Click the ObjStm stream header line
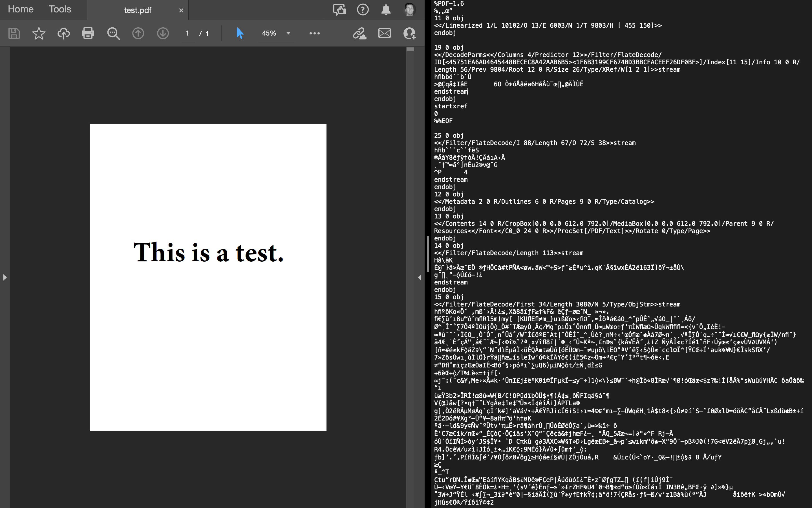Screen dimensions: 812x508 tap(557, 305)
